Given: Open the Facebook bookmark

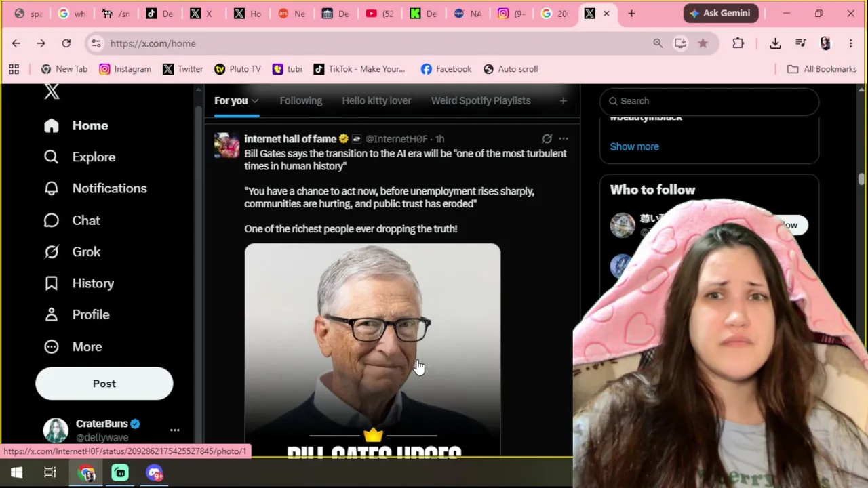Looking at the screenshot, I should pos(446,69).
